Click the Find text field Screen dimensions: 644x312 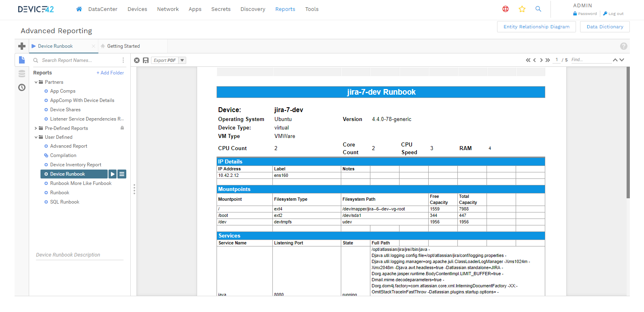pos(591,60)
